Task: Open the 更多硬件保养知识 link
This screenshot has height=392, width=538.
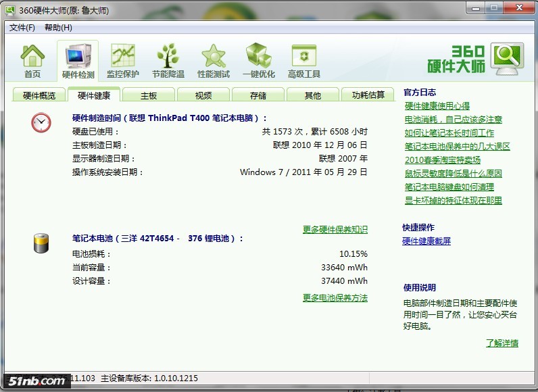Action: click(335, 230)
